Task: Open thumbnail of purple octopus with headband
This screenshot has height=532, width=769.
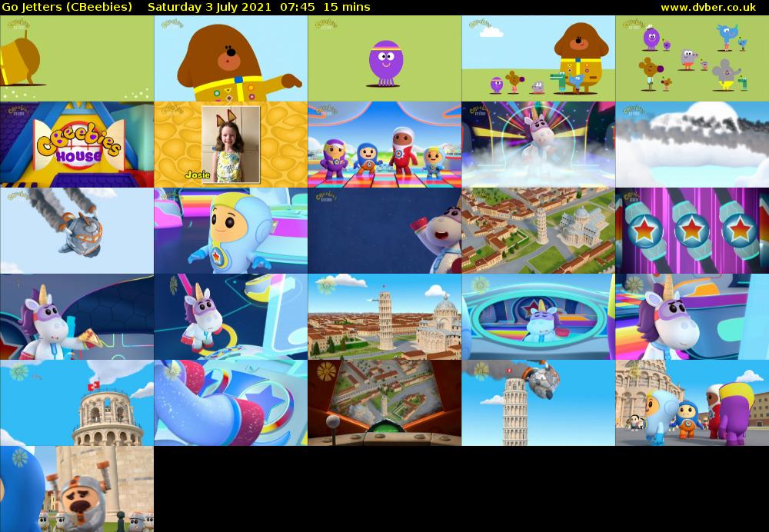Action: (x=384, y=58)
